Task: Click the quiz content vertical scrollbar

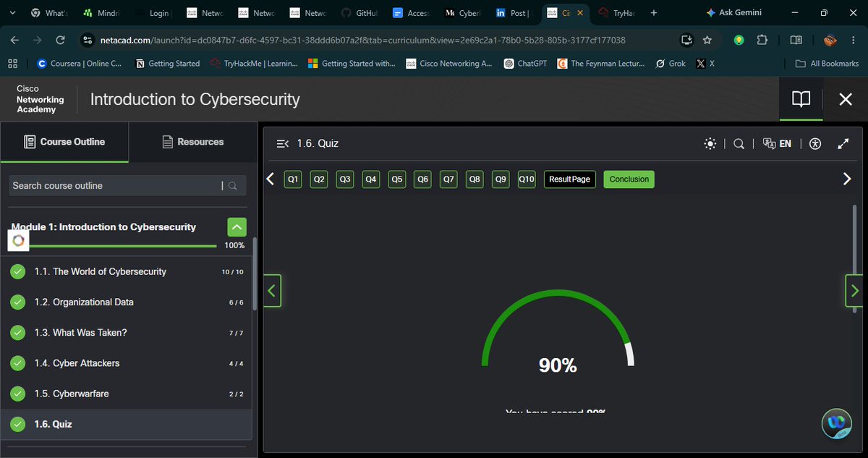Action: [x=855, y=259]
